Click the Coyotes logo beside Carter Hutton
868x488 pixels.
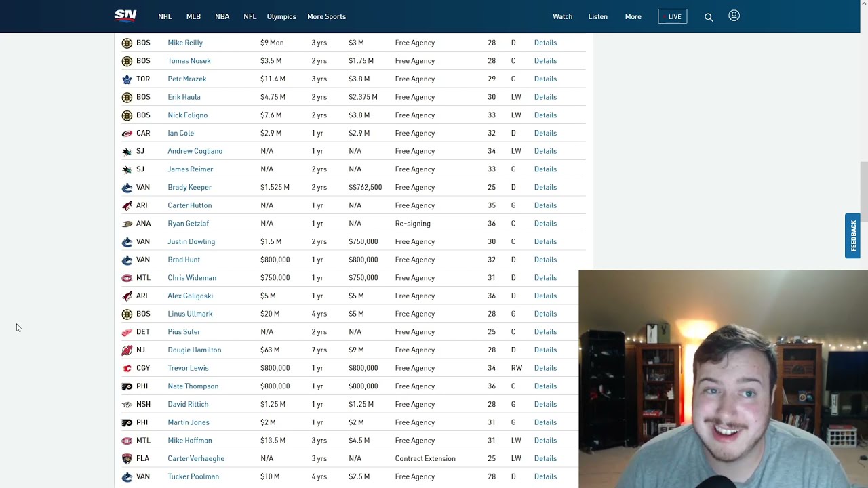click(127, 205)
